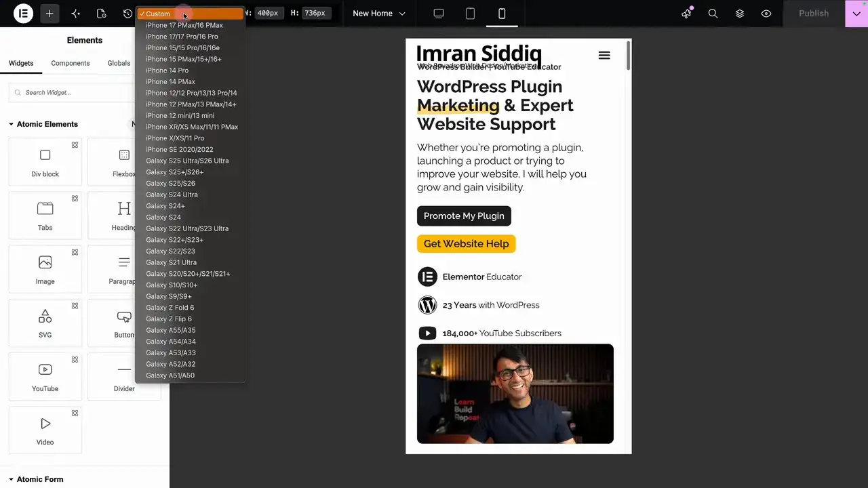Choose Galaxy Z Fold 6 preset

[190, 308]
